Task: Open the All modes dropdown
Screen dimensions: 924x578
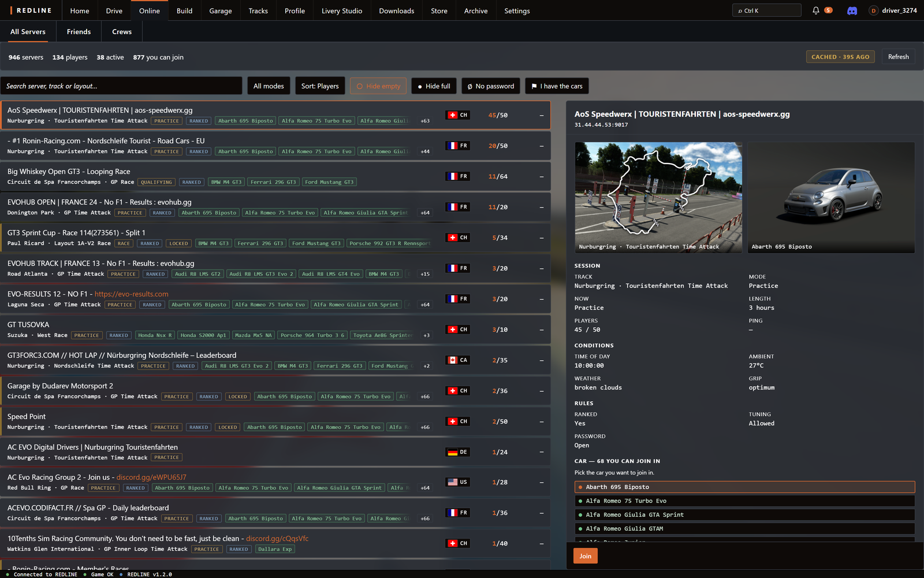Action: [x=269, y=86]
